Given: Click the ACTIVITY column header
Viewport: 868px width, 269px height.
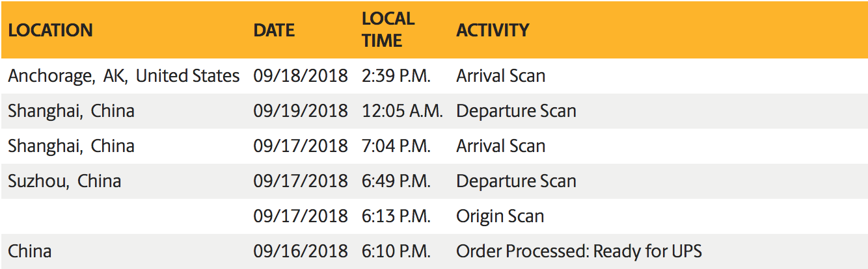Looking at the screenshot, I should pos(493,30).
